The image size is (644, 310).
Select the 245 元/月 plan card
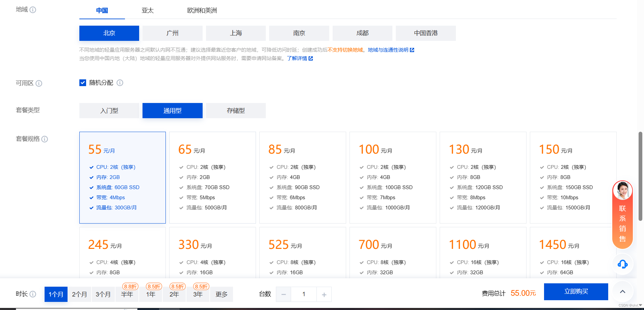(123, 253)
